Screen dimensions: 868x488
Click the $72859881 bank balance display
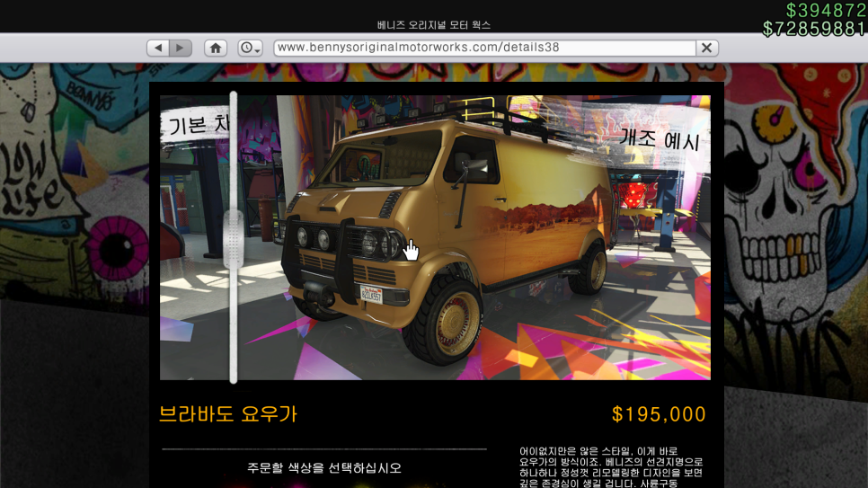click(x=814, y=29)
